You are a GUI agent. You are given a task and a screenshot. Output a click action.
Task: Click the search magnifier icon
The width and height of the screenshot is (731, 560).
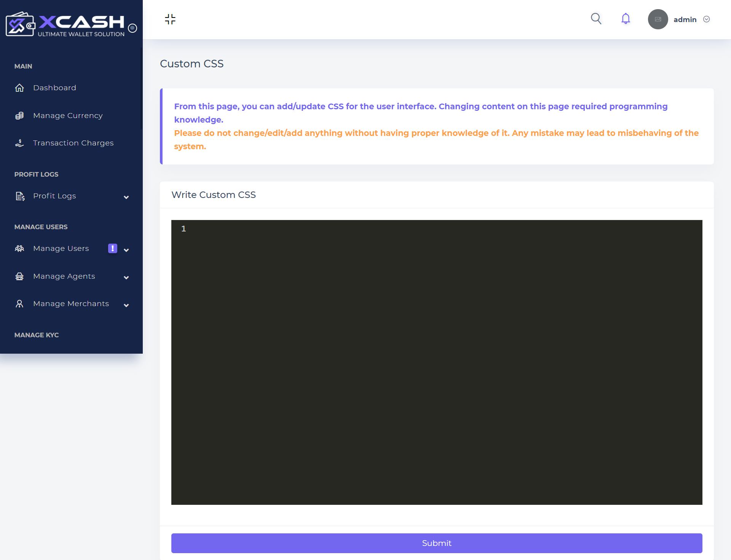tap(596, 19)
